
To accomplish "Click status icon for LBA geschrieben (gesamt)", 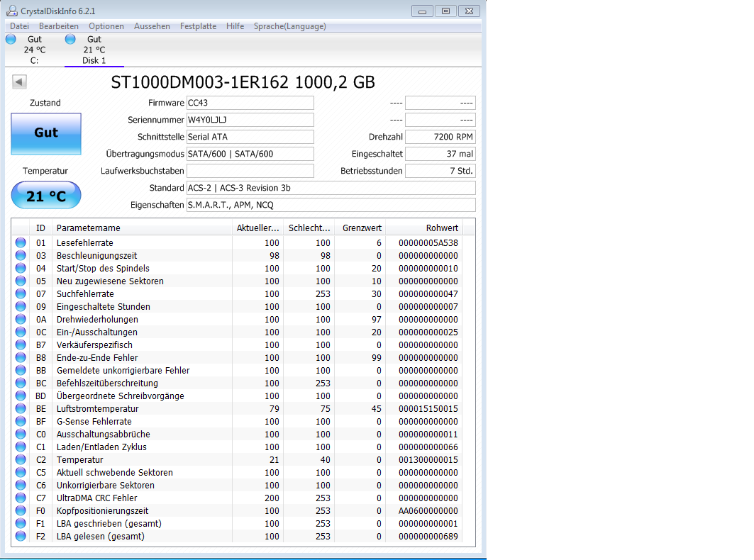I will click(x=21, y=523).
